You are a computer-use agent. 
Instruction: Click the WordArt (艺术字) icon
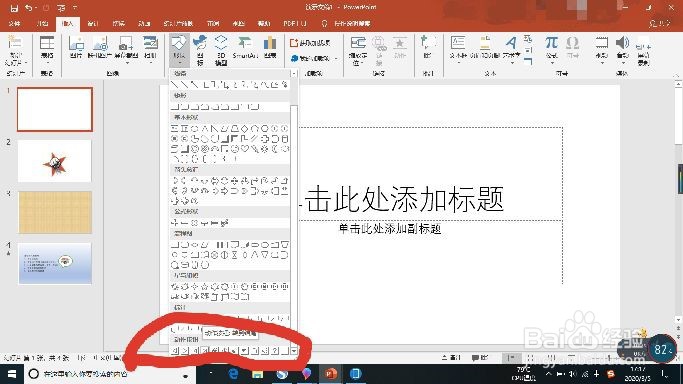coord(511,43)
